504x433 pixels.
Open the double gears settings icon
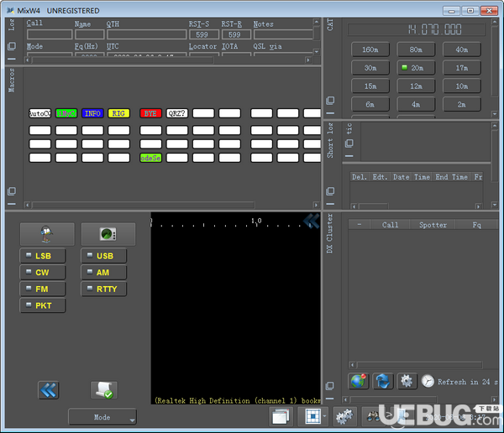point(344,416)
